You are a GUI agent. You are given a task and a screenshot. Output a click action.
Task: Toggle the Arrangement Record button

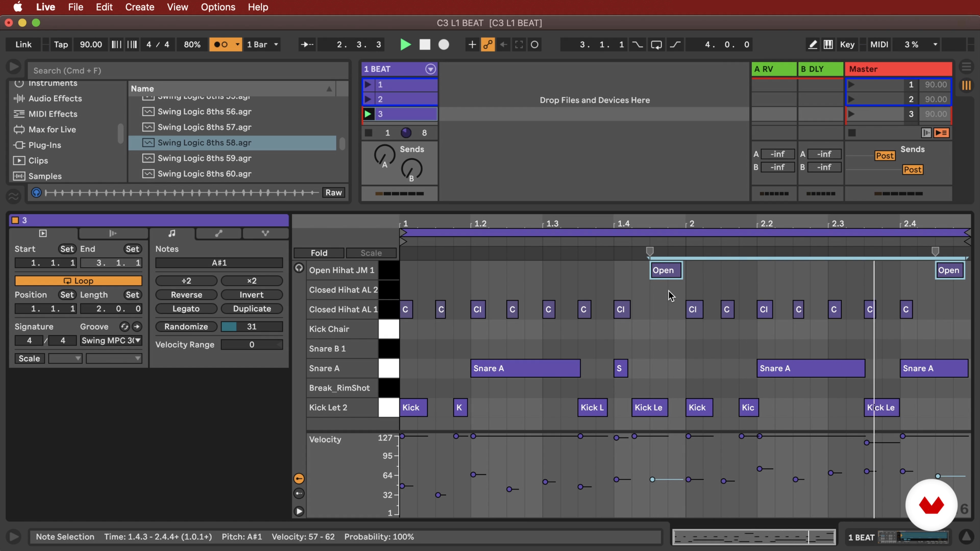pyautogui.click(x=444, y=44)
